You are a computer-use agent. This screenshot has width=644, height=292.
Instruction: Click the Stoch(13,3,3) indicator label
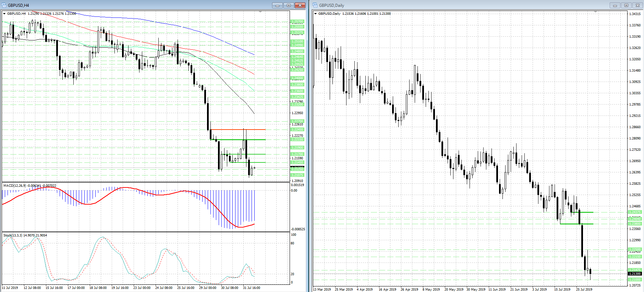point(13,235)
